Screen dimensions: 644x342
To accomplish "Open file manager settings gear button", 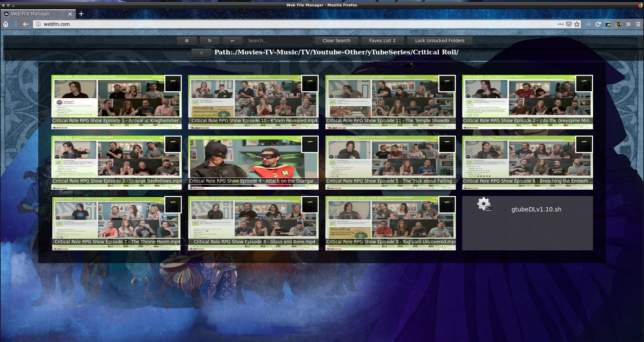I will pyautogui.click(x=187, y=41).
